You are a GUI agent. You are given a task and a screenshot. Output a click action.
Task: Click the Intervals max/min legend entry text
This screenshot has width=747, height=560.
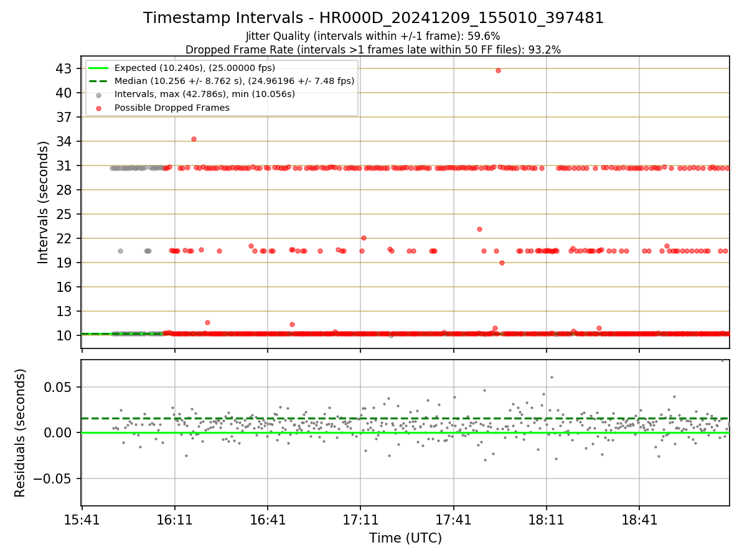(205, 94)
